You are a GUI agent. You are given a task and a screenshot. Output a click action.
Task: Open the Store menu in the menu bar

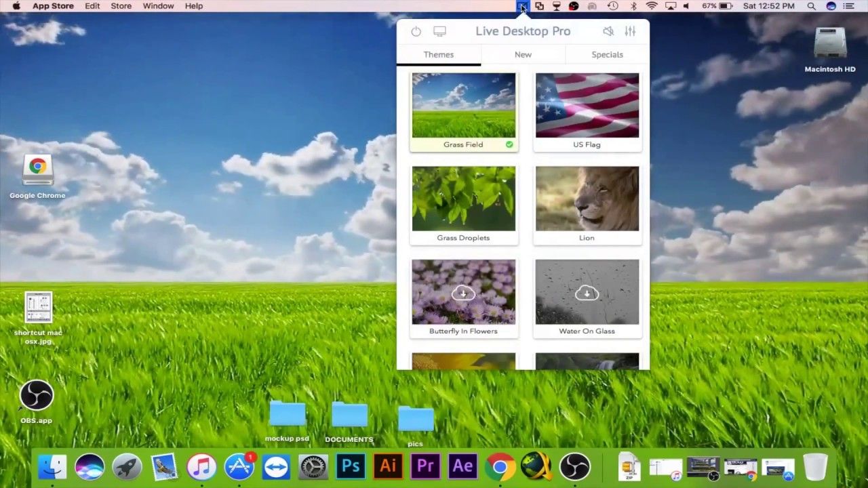pyautogui.click(x=121, y=6)
